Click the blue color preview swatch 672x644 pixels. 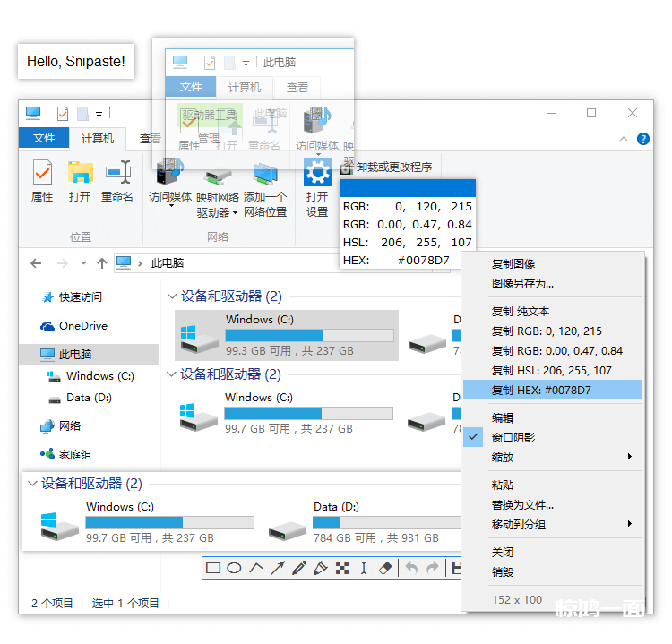407,188
